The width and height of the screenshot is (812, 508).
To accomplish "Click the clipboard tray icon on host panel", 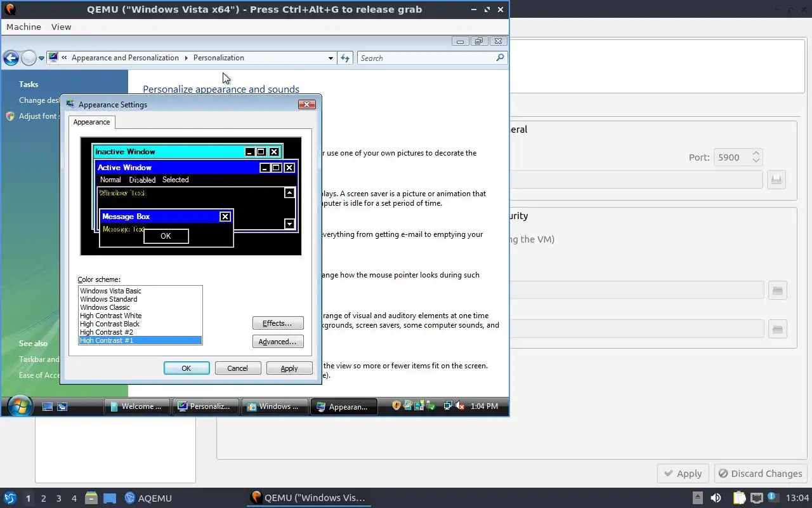I will click(740, 498).
